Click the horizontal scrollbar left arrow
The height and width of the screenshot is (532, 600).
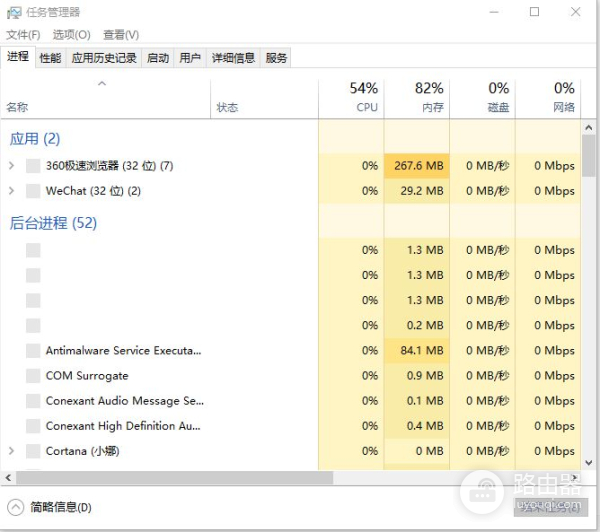[x=8, y=478]
